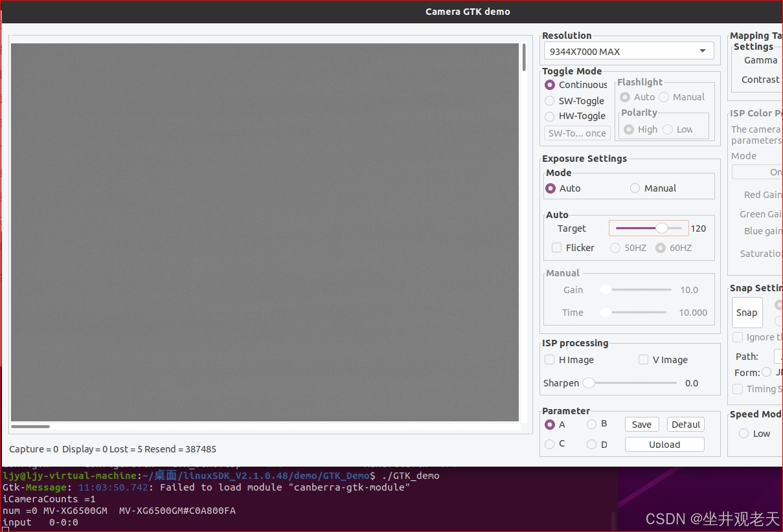Click the Snap capture button
This screenshot has height=532, width=783.
click(x=747, y=313)
